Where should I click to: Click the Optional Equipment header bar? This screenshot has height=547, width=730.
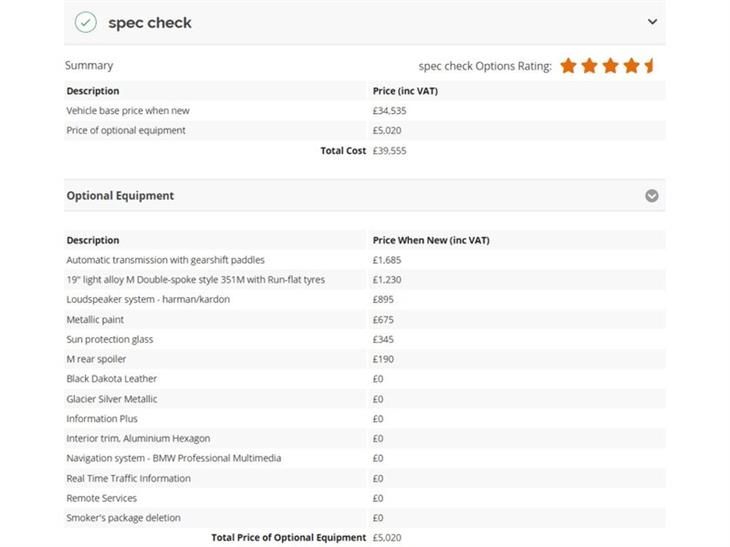point(365,196)
